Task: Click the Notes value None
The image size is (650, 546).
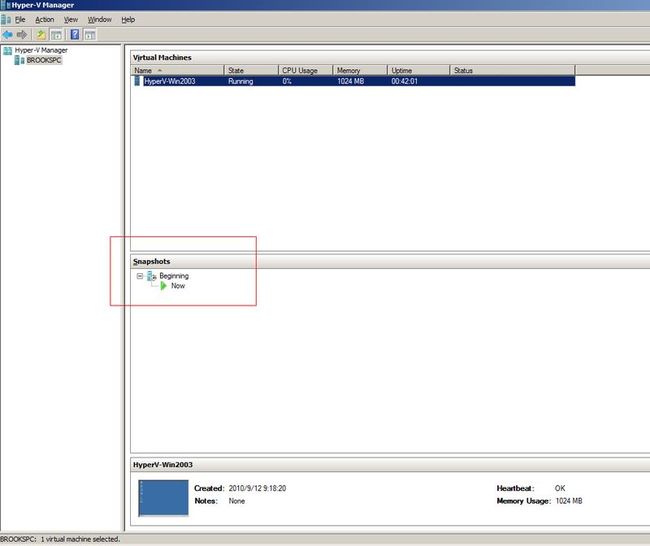Action: [237, 501]
